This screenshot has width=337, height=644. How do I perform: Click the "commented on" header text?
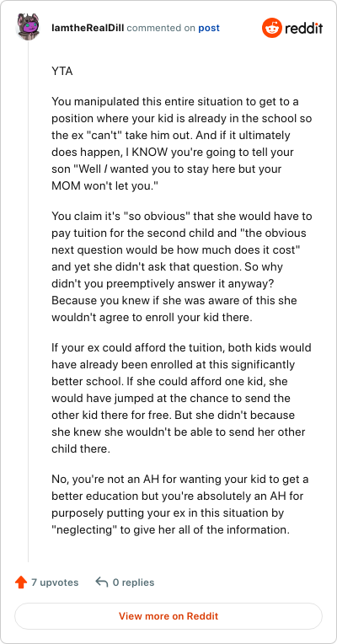point(161,28)
